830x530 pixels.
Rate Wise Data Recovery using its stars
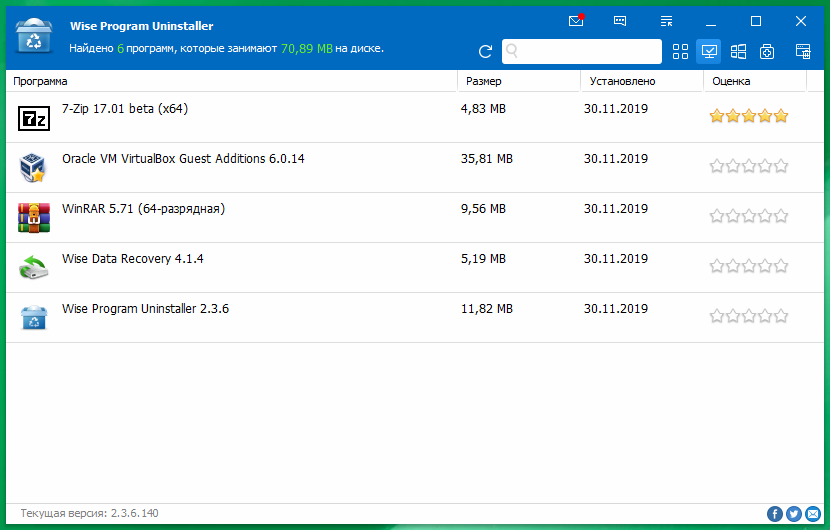click(x=748, y=265)
